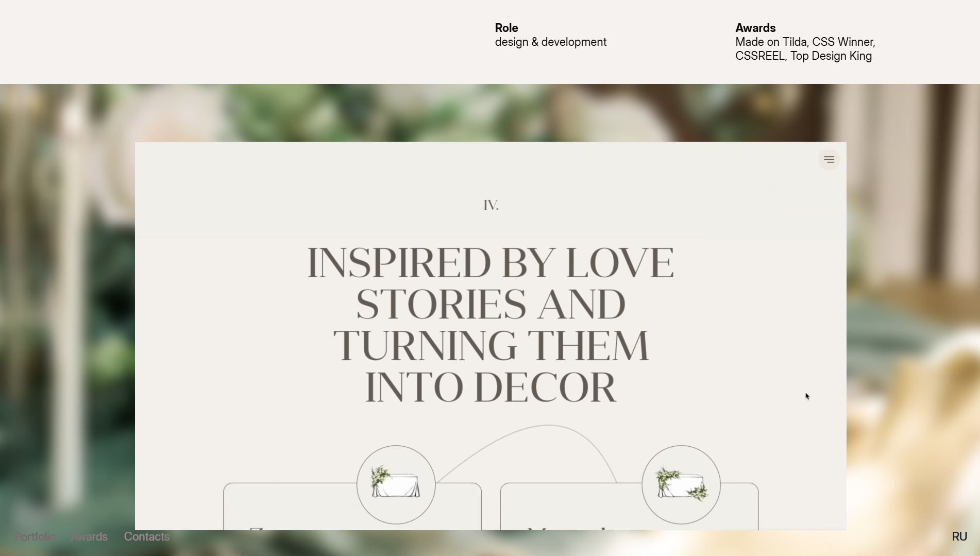The image size is (980, 556).
Task: Open the Contacts page link
Action: [147, 536]
